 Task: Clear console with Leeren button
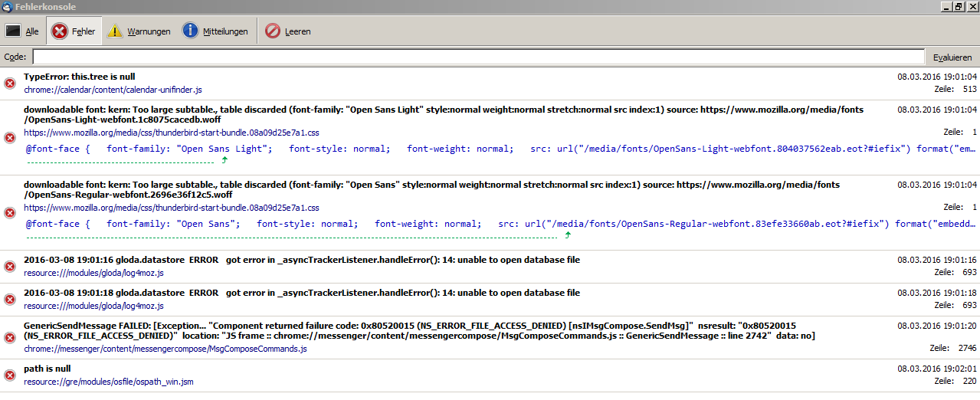[288, 31]
